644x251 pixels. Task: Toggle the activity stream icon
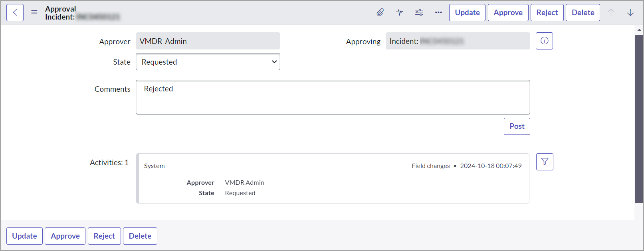pos(400,12)
